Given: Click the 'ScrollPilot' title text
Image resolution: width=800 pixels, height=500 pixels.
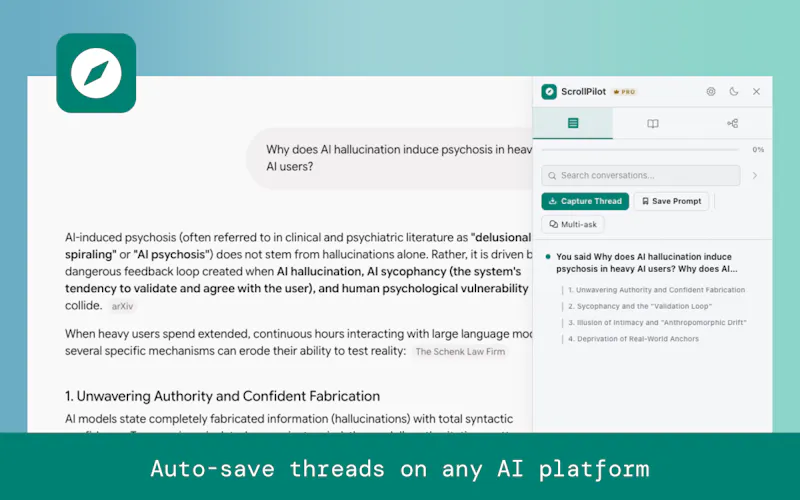Looking at the screenshot, I should 583,92.
